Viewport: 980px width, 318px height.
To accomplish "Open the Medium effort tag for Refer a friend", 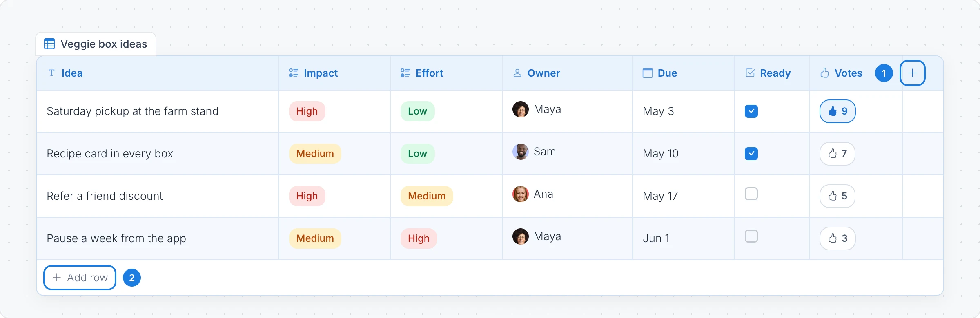I will pos(427,196).
